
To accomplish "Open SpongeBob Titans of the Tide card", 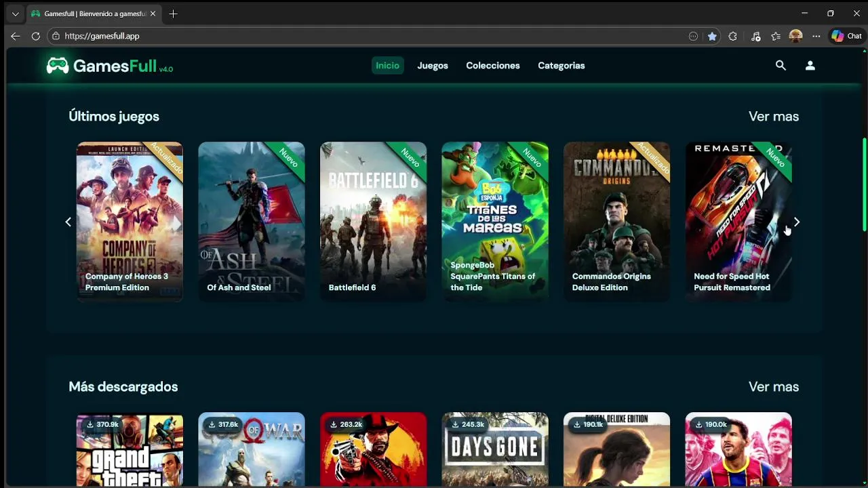I will coord(495,222).
